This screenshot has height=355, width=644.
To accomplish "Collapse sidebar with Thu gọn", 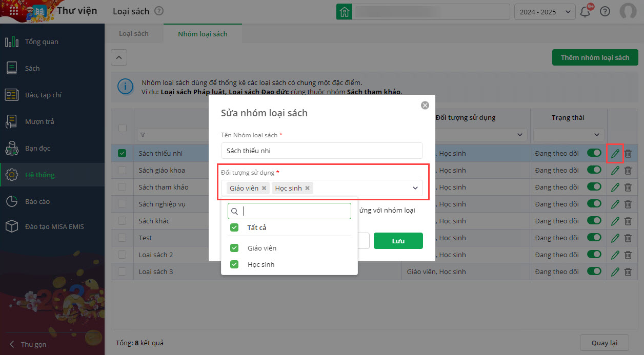I will pos(29,344).
